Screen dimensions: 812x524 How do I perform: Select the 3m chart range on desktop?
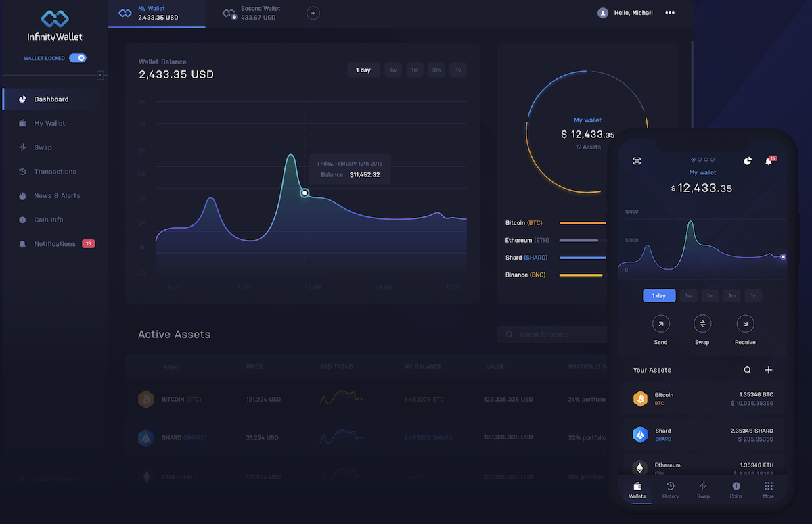point(436,70)
